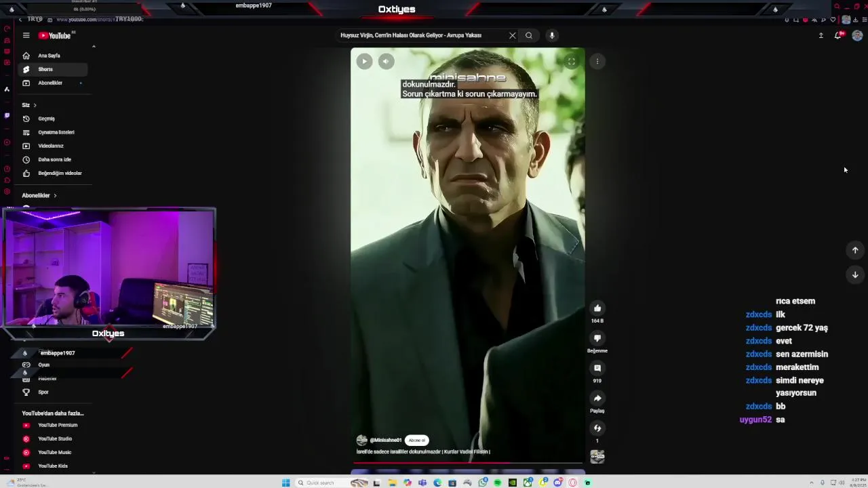Open Daha sonra izle list
Screen dimensions: 868x488
(52, 159)
